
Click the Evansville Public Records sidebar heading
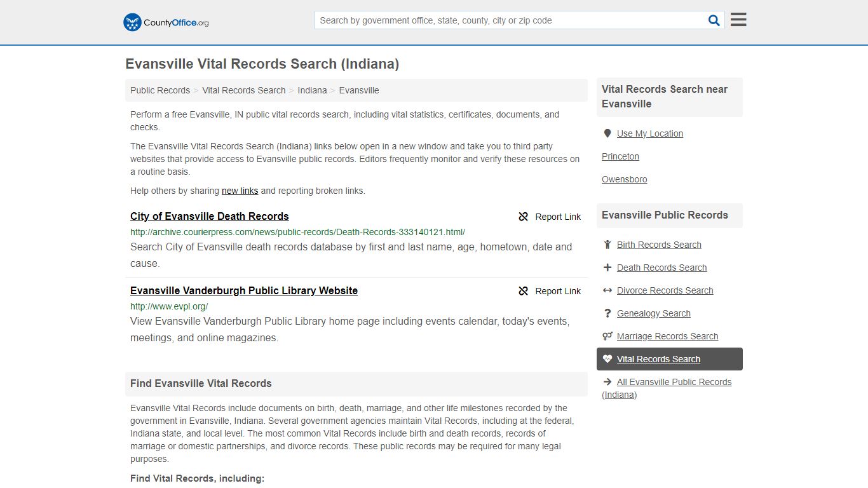tap(665, 215)
